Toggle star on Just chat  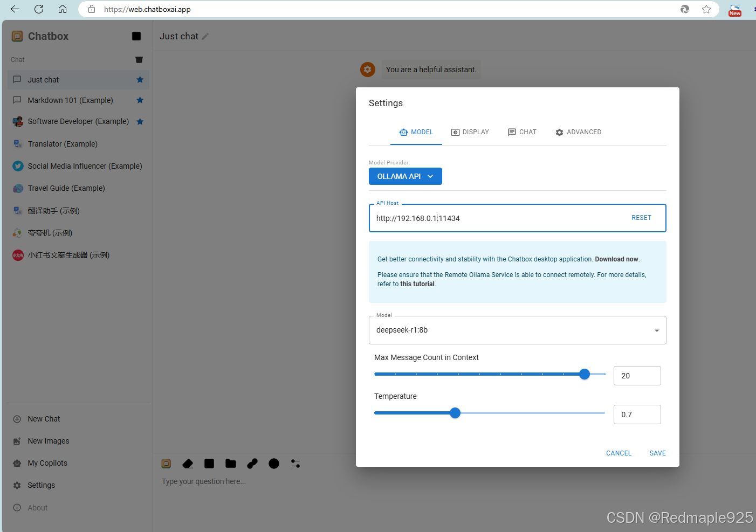coord(140,80)
